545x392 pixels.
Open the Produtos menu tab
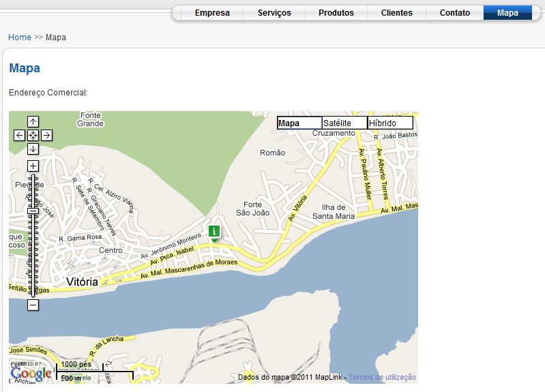point(336,13)
